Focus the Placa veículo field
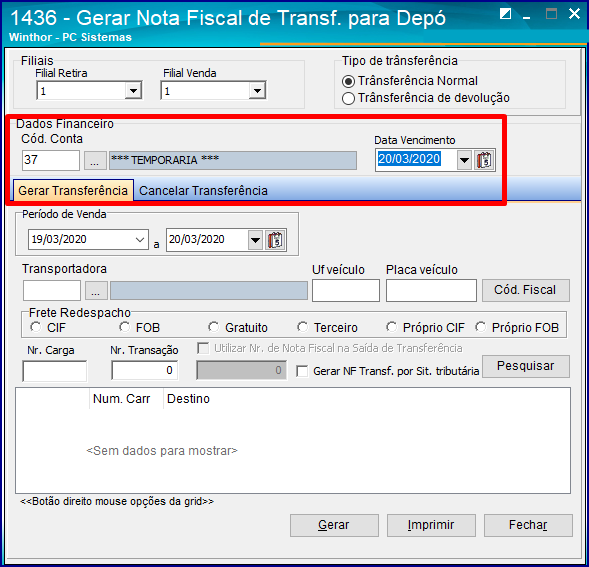Viewport: 589px width, 567px height. [431, 290]
